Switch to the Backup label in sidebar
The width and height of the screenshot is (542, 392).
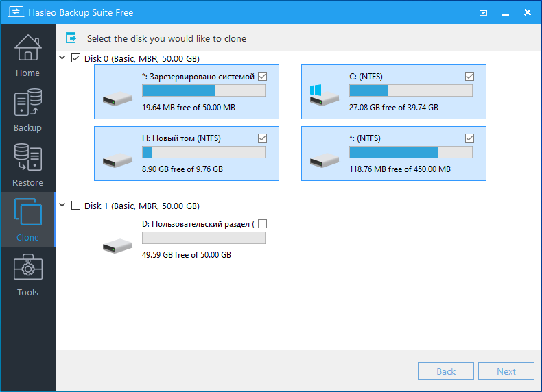coord(27,127)
